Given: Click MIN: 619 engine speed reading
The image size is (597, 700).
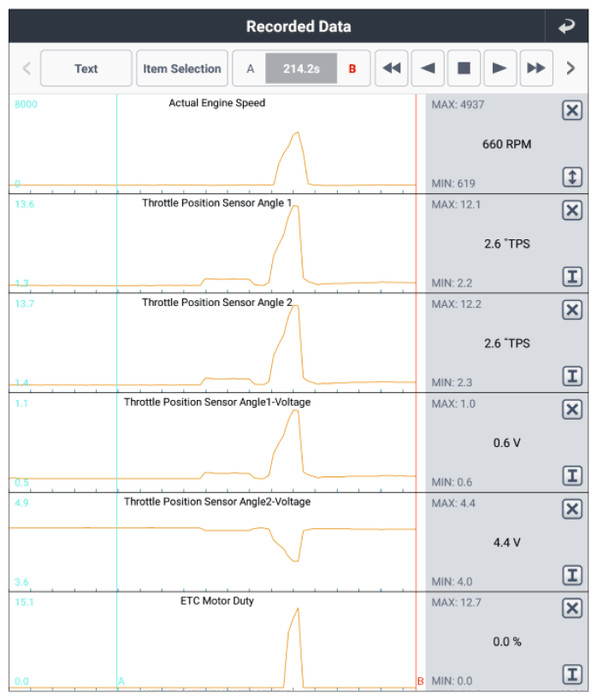Looking at the screenshot, I should click(453, 184).
